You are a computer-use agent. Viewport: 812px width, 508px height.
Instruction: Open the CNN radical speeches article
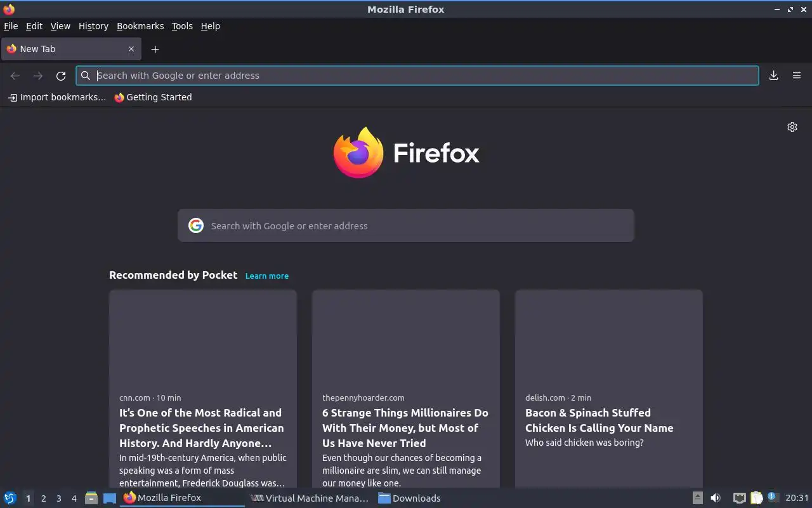[x=202, y=428]
